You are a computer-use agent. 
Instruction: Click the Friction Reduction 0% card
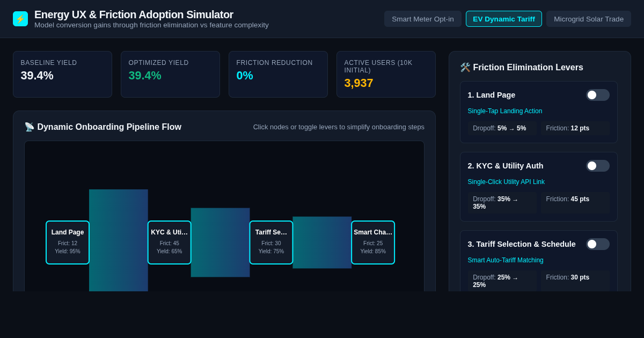click(278, 74)
